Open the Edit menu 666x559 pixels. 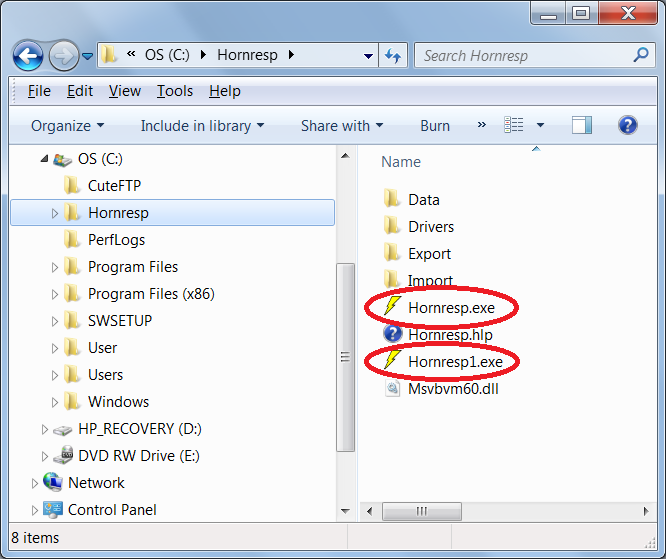coord(80,91)
